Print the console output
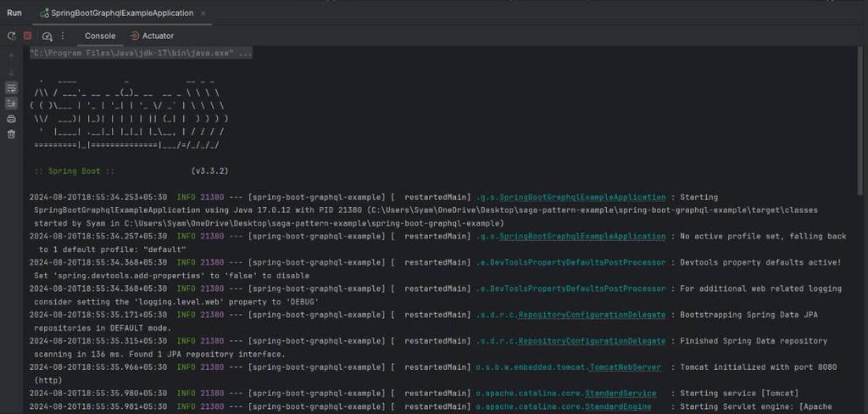This screenshot has height=414, width=868. (x=11, y=119)
